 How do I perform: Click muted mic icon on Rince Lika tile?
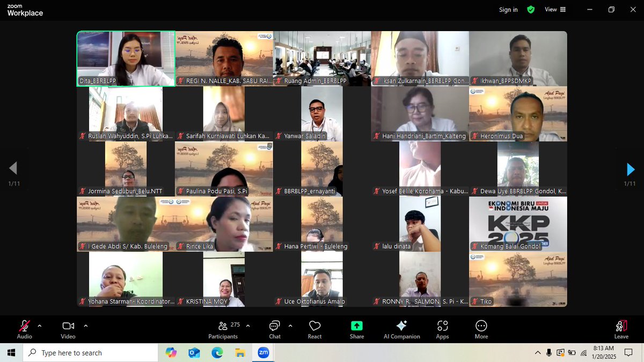181,246
